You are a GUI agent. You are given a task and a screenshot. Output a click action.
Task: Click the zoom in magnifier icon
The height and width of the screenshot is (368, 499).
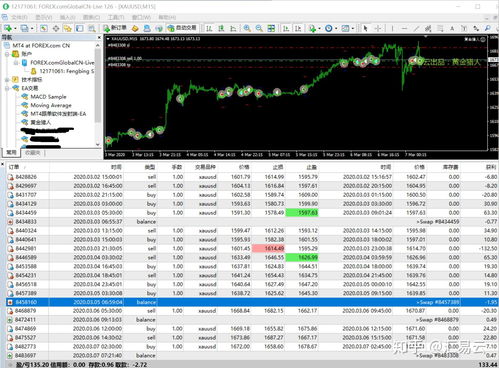[x=247, y=29]
